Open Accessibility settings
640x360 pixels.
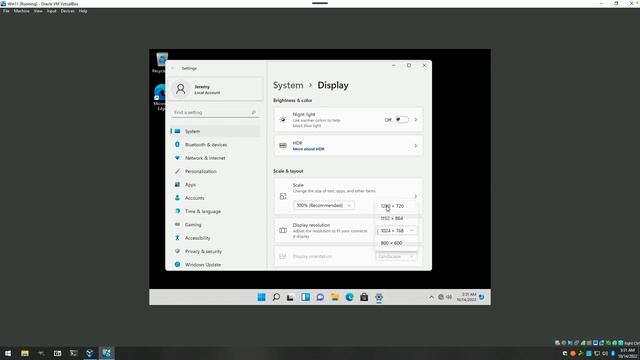(x=215, y=238)
